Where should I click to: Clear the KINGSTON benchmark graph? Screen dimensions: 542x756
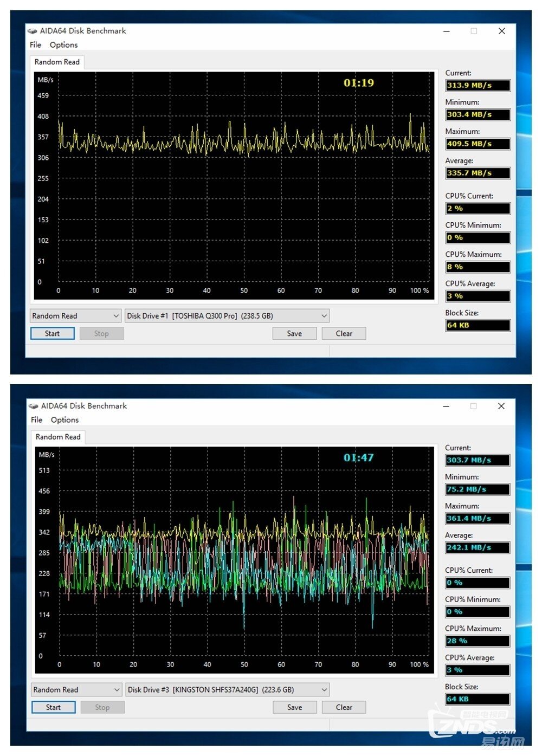tap(344, 707)
